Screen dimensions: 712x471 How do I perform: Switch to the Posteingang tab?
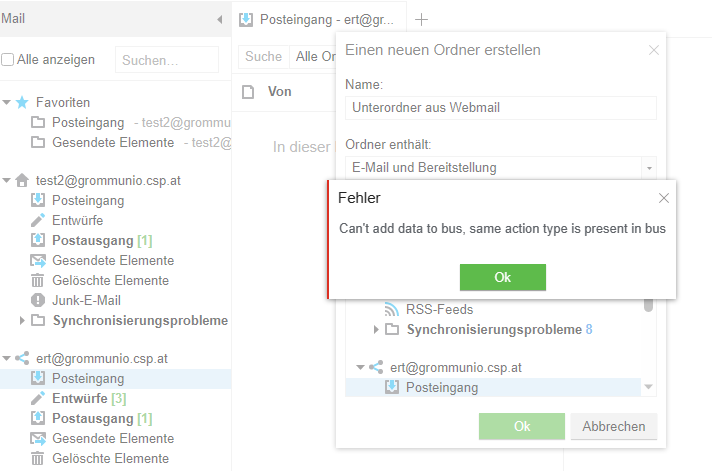pyautogui.click(x=318, y=19)
